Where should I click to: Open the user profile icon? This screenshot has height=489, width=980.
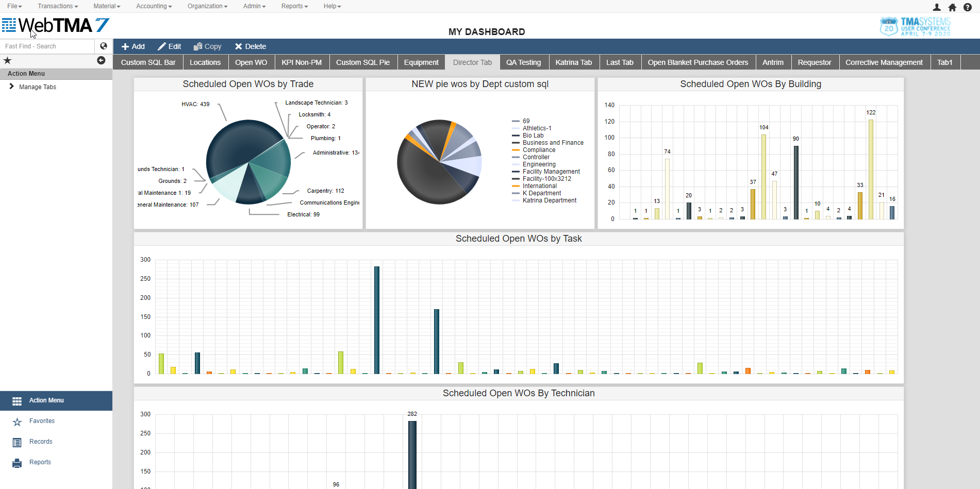point(936,7)
